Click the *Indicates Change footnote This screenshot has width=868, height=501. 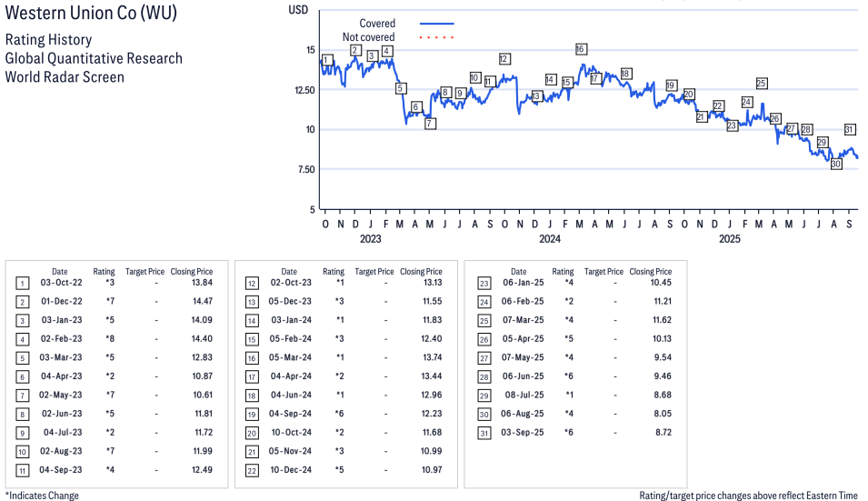click(x=42, y=496)
